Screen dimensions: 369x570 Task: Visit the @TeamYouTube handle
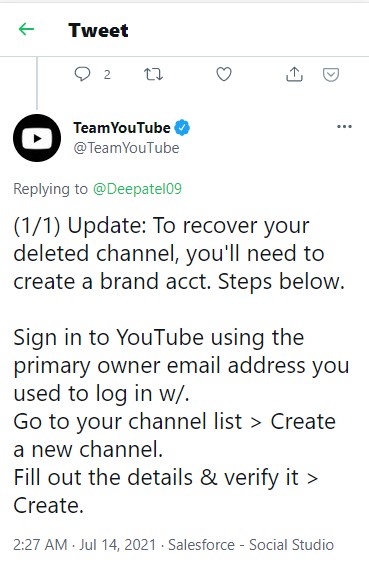126,148
